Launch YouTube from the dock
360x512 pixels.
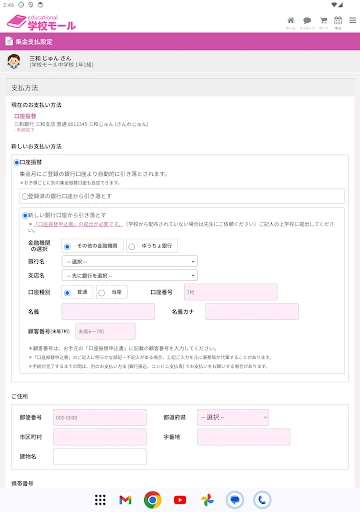pyautogui.click(x=180, y=500)
